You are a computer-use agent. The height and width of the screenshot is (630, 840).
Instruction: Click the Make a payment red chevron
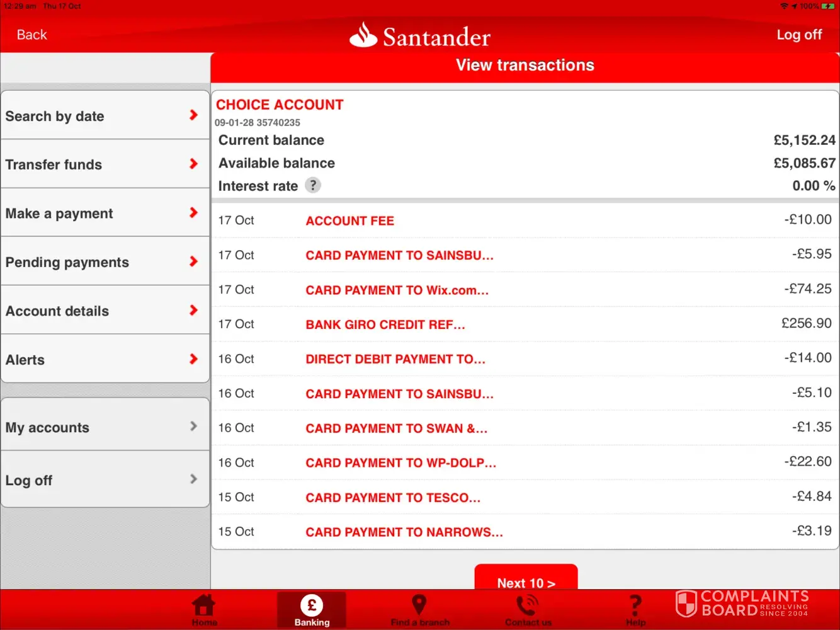(x=193, y=212)
